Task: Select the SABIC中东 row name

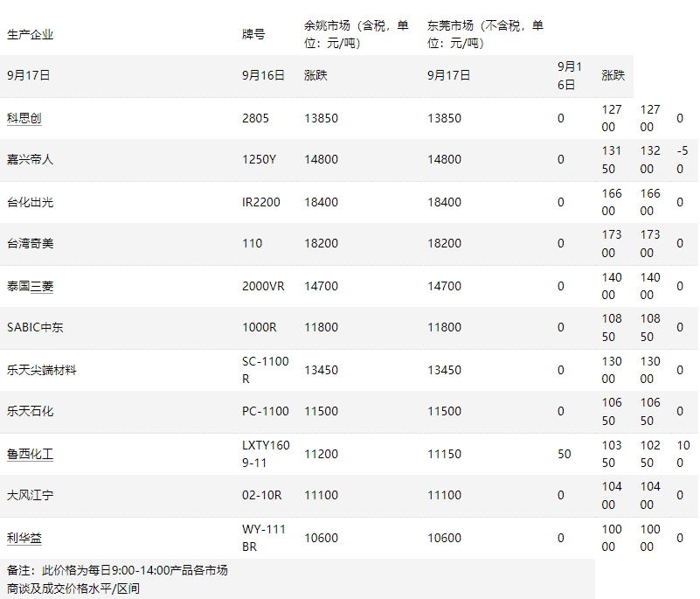Action: (35, 327)
